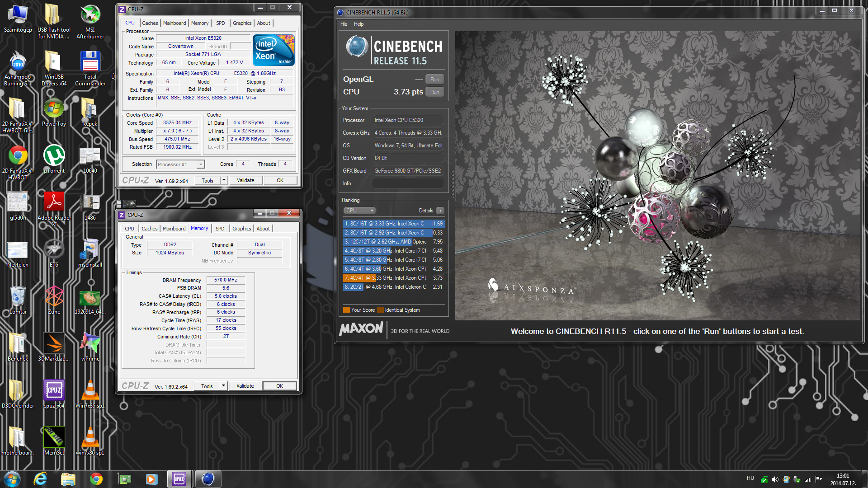Image resolution: width=868 pixels, height=488 pixels.
Task: Select ranking row 12C/12T AMD Opteron
Action: 394,242
